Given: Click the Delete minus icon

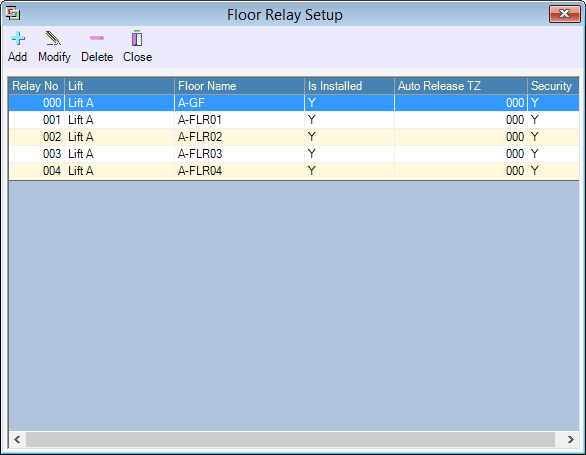Looking at the screenshot, I should coord(97,38).
